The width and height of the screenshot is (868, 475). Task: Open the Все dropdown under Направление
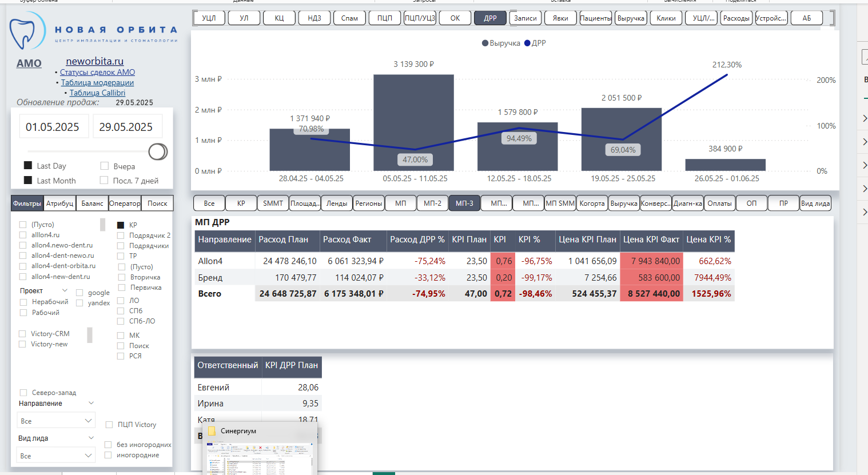(x=56, y=421)
